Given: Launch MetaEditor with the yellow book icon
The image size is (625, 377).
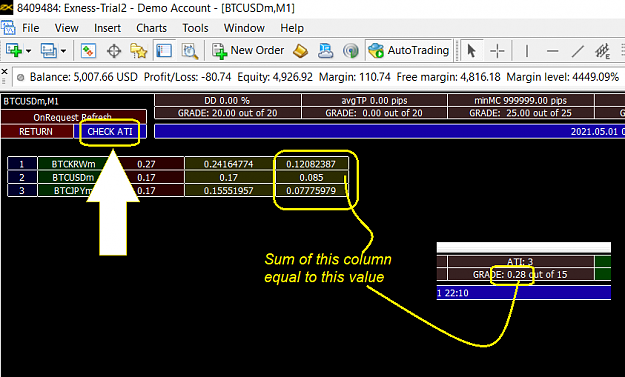Looking at the screenshot, I should coord(301,51).
